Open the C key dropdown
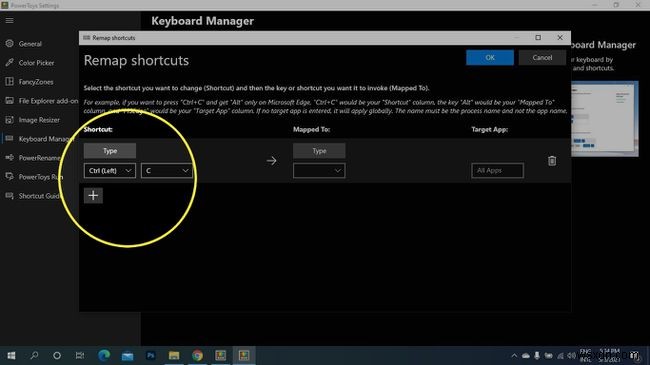Viewport: 650px width, 365px height. pos(167,170)
